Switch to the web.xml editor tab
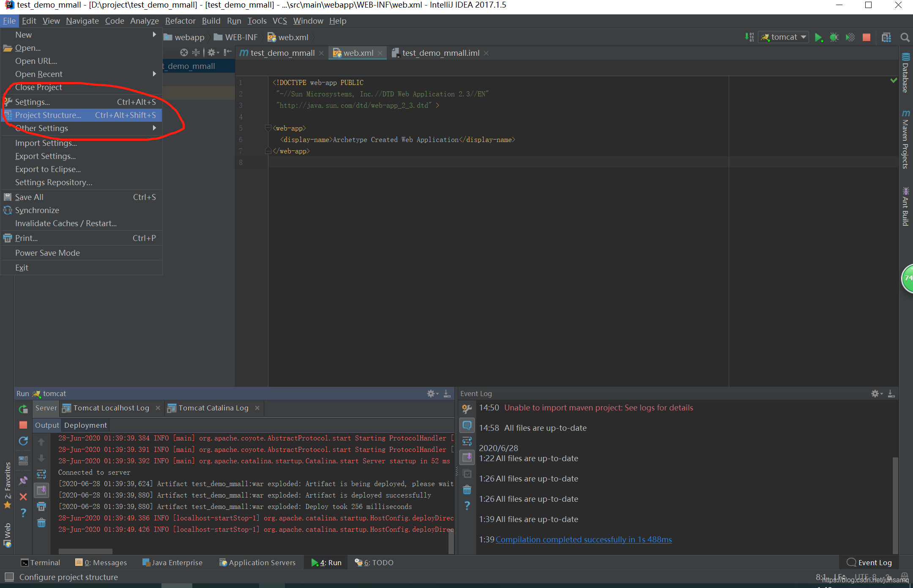 click(x=358, y=53)
